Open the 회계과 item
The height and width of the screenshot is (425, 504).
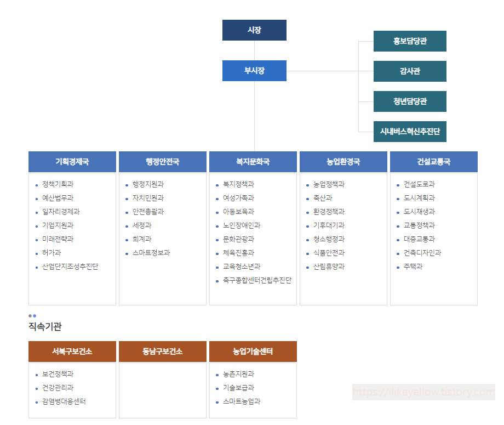[142, 239]
